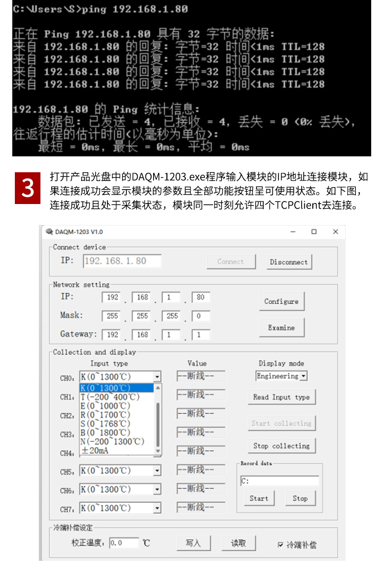Click the Gateway first octet 192 field
The image size is (384, 588).
pyautogui.click(x=111, y=335)
